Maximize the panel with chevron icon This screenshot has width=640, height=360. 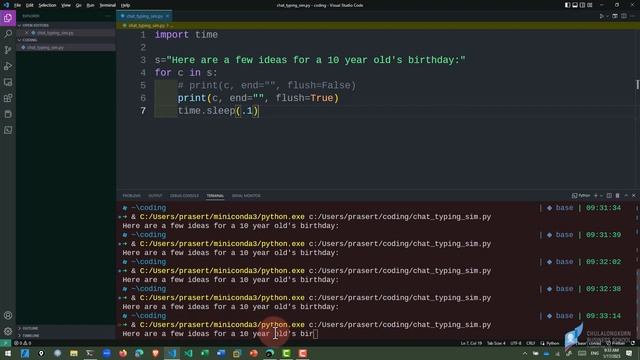626,196
